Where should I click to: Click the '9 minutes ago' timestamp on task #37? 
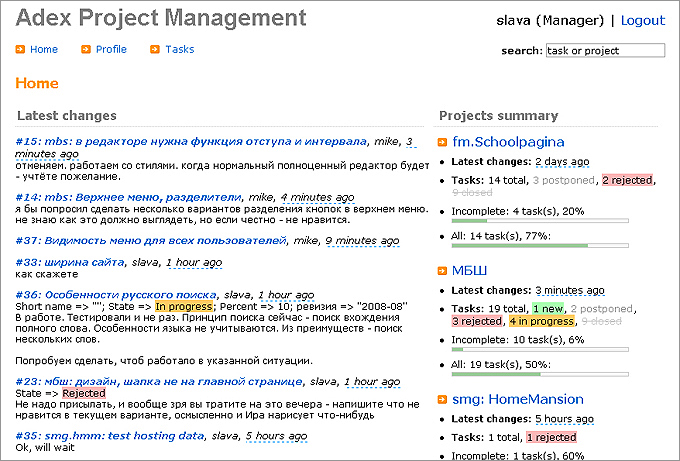click(x=363, y=240)
